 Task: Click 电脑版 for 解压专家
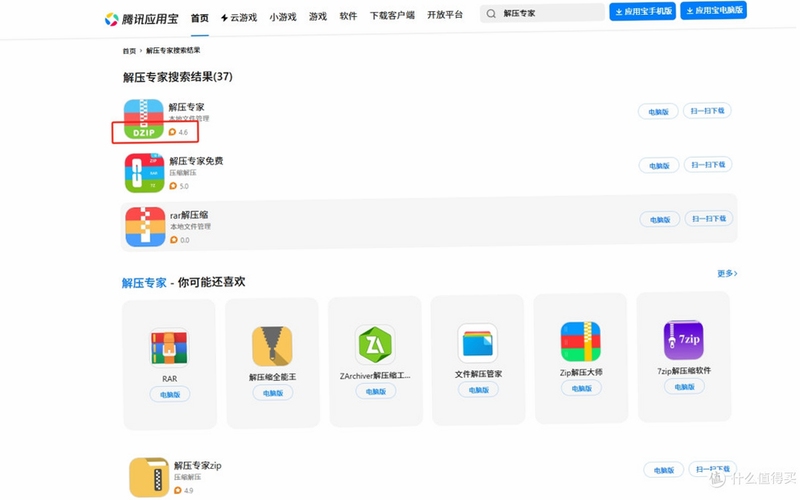pyautogui.click(x=658, y=112)
